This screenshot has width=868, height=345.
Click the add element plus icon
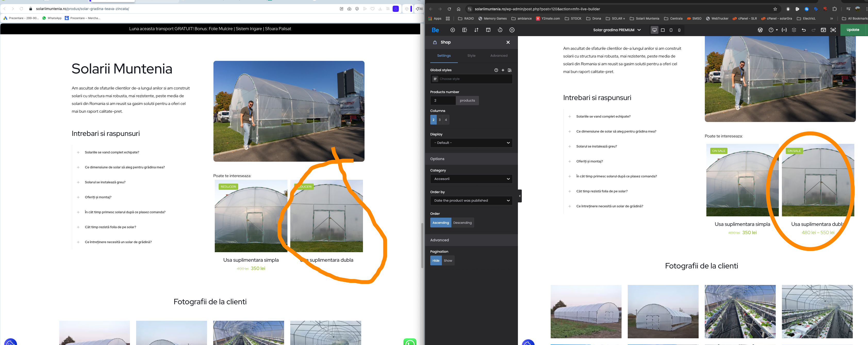tap(452, 30)
